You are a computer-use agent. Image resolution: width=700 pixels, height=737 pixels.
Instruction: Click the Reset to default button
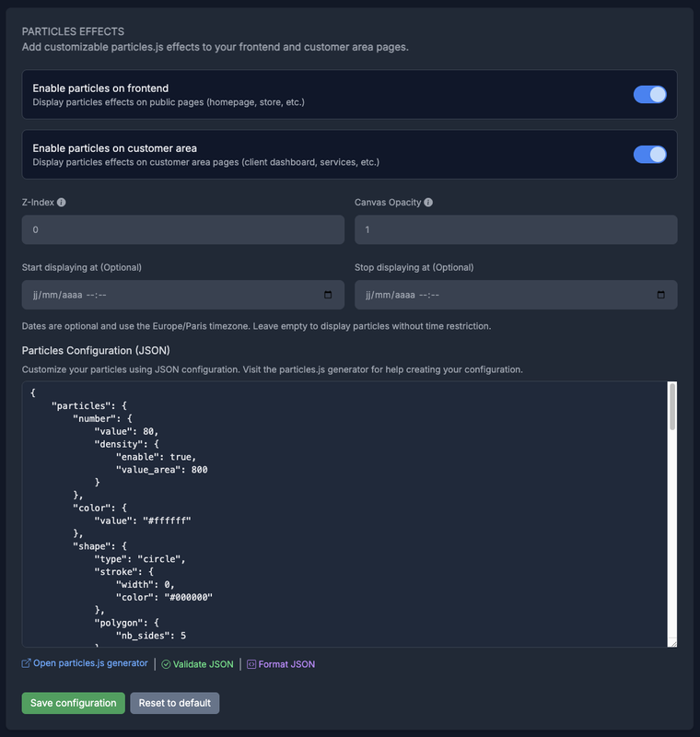pyautogui.click(x=175, y=703)
